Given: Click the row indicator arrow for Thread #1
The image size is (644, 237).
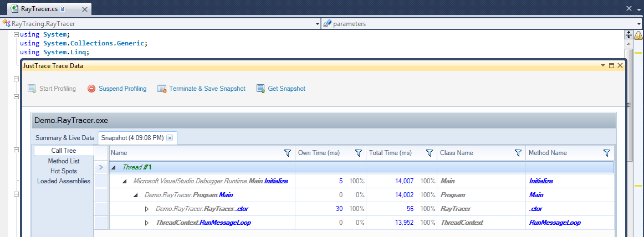Looking at the screenshot, I should 101,167.
